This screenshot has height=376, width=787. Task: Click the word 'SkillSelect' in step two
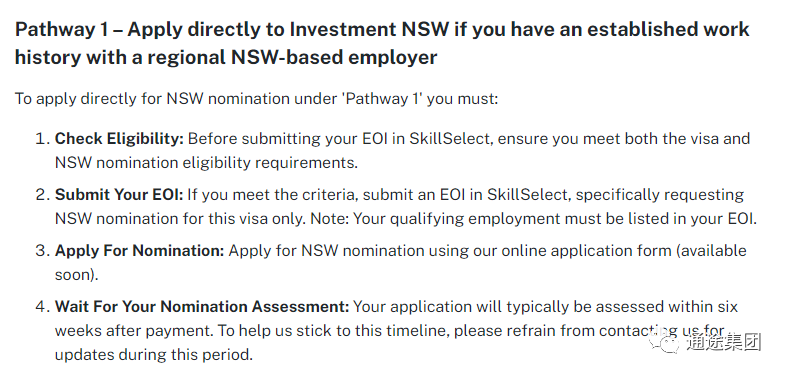tap(527, 195)
